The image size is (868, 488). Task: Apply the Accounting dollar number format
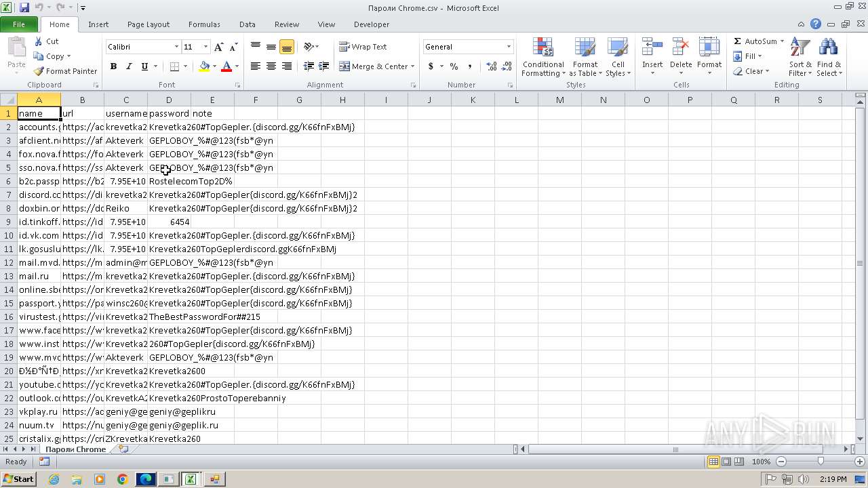tap(431, 66)
